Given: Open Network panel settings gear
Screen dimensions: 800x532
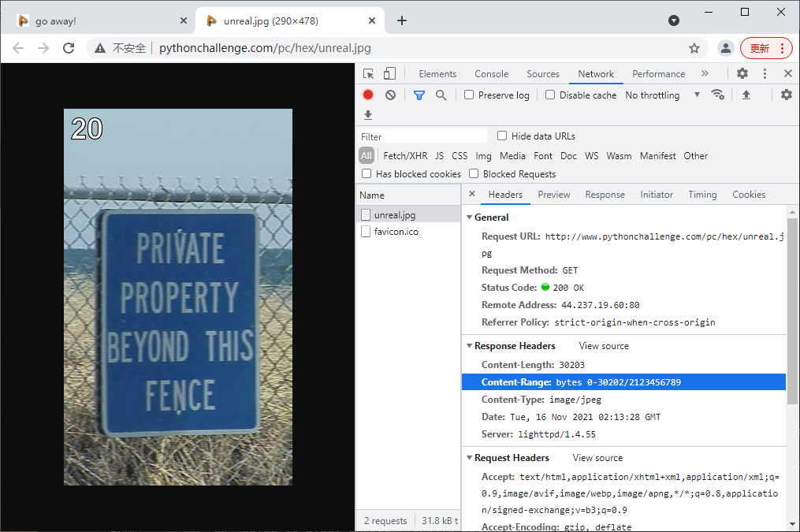Looking at the screenshot, I should pos(787,95).
